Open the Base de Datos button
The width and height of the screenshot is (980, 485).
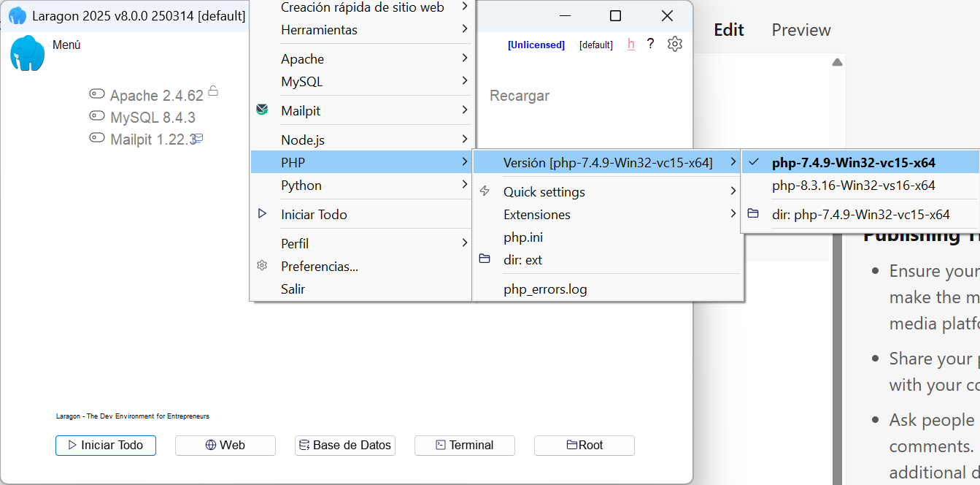click(x=345, y=445)
